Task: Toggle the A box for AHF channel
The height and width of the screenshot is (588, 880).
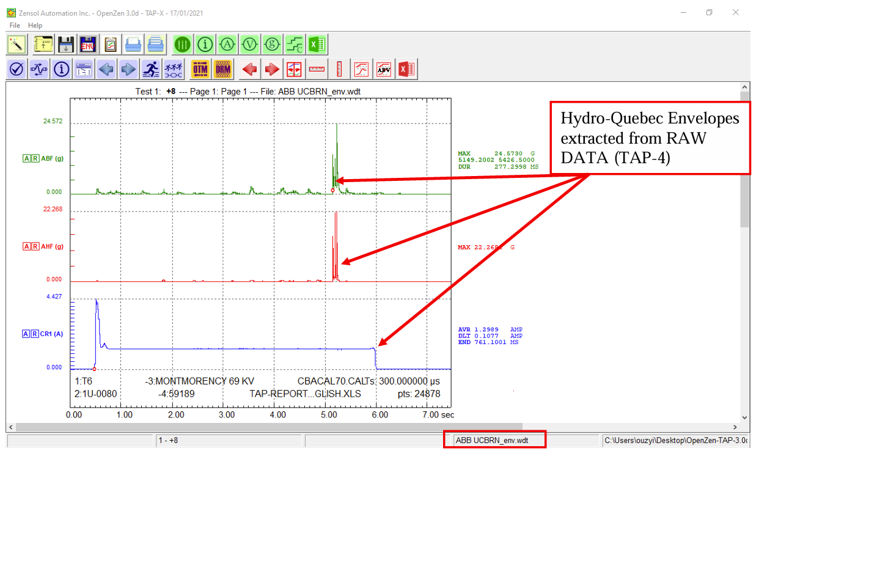Action: point(27,247)
